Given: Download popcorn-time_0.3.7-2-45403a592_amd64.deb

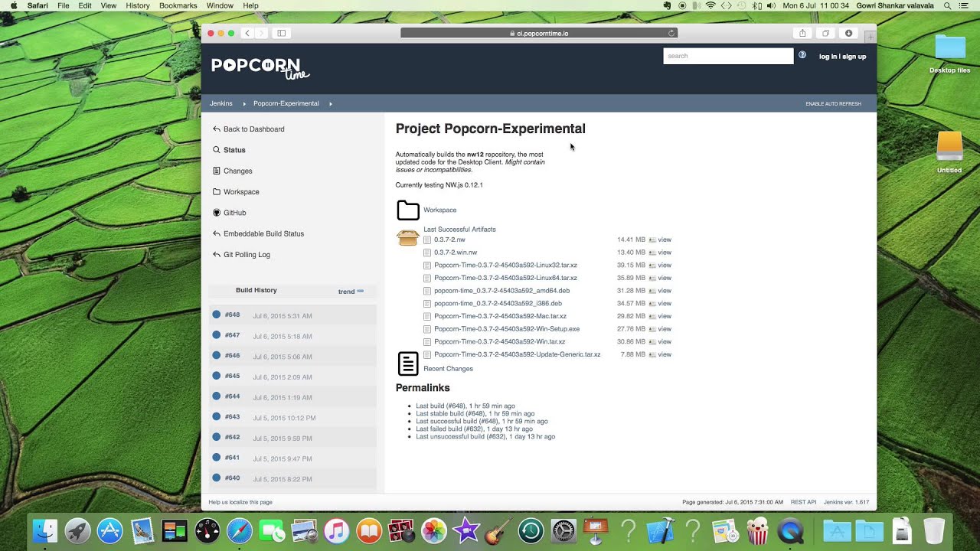Looking at the screenshot, I should [501, 291].
